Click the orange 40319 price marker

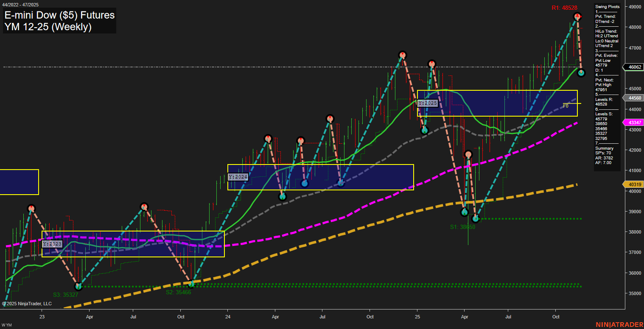(633, 184)
